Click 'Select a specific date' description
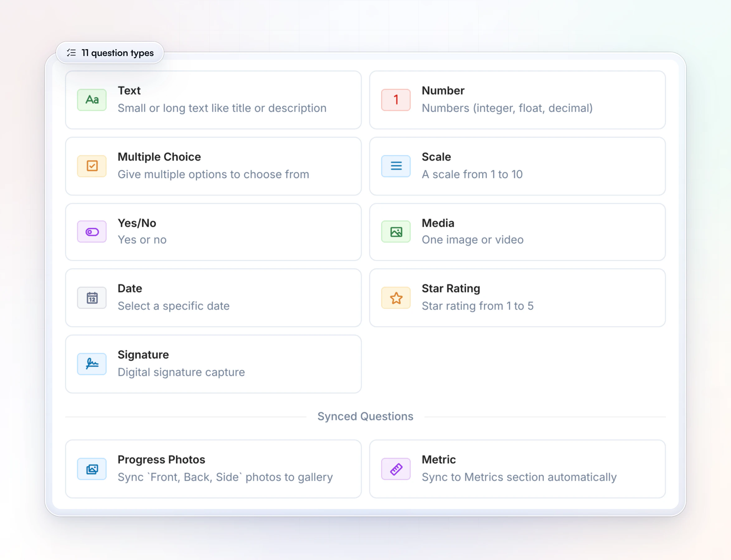 tap(174, 306)
